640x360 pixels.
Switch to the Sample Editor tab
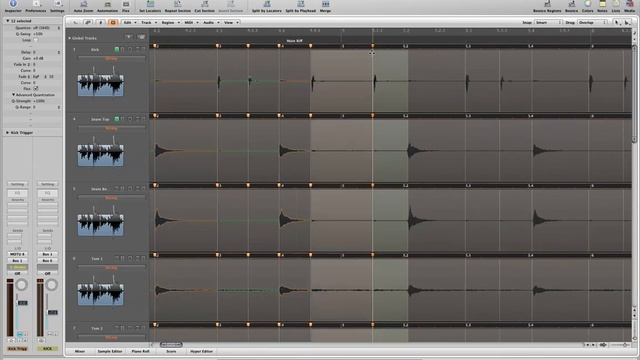[x=110, y=351]
